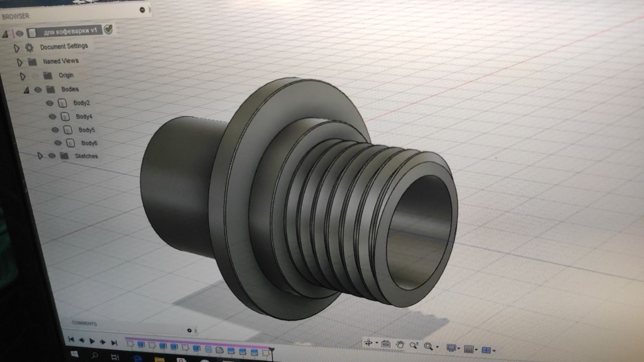
Task: Select the first extrude feature in timeline
Action: pos(141,344)
